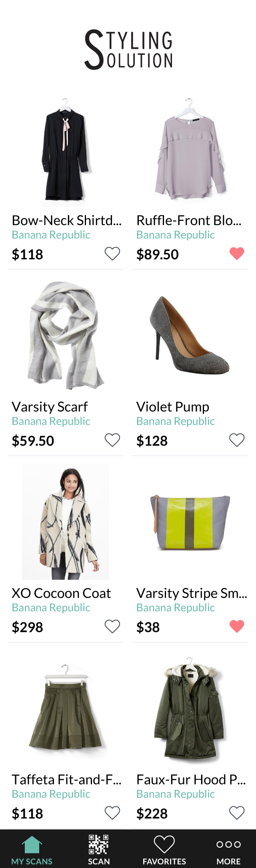Remove Varsity Stripe pouch from favorites heart
Viewport: 256px width, 868px height.
[x=237, y=626]
